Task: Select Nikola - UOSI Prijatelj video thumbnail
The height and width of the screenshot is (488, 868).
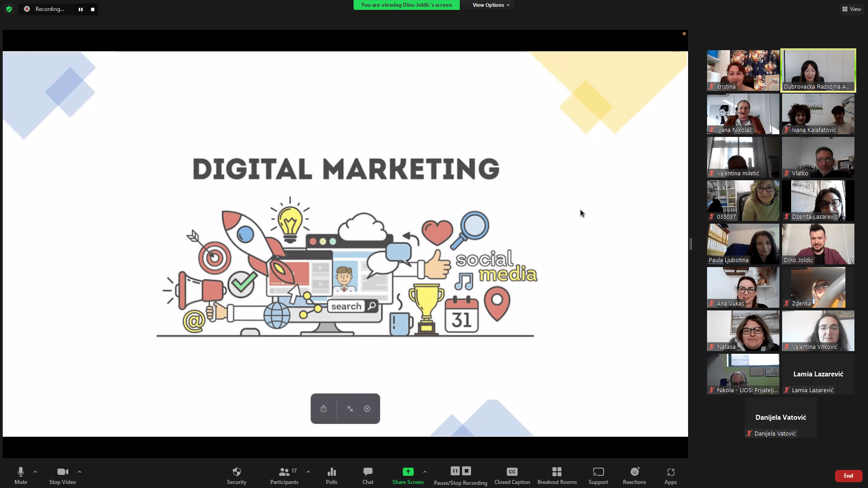Action: click(x=743, y=374)
